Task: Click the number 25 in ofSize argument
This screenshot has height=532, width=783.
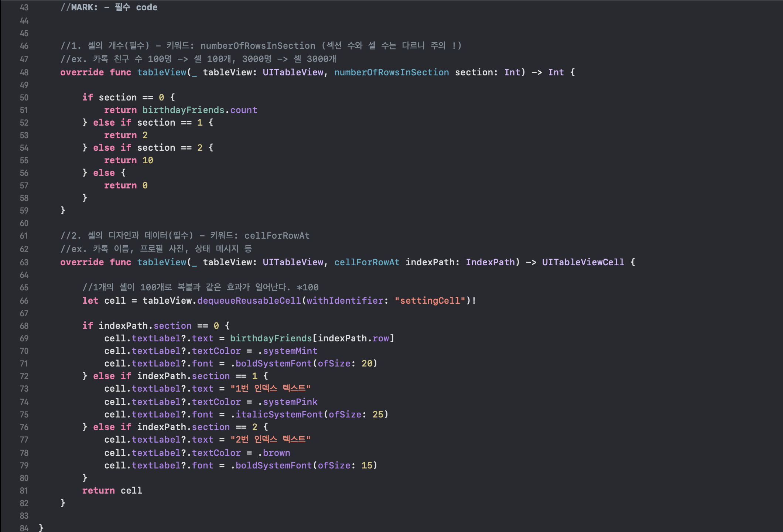Action: tap(378, 415)
